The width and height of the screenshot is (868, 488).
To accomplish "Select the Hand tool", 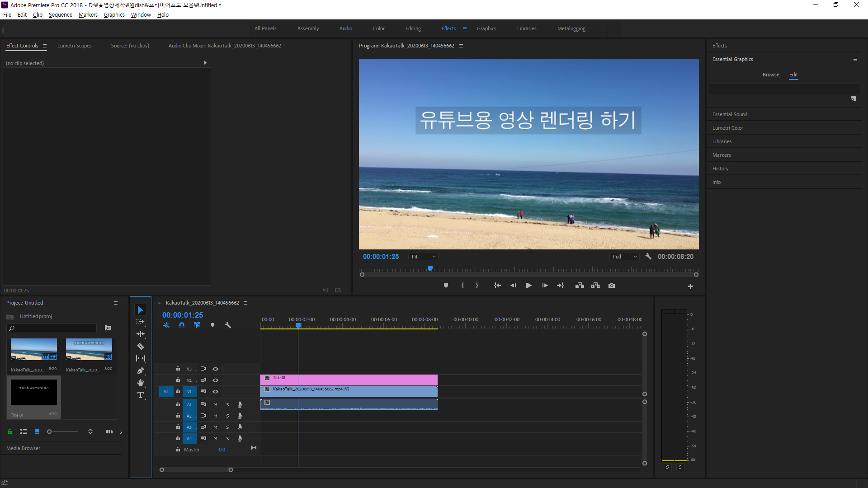I will (141, 383).
